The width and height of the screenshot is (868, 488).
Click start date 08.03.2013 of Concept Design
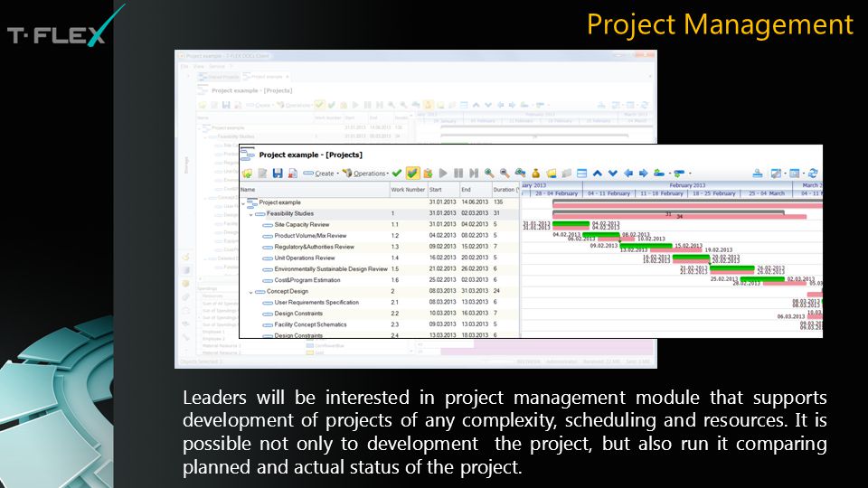[x=442, y=291]
